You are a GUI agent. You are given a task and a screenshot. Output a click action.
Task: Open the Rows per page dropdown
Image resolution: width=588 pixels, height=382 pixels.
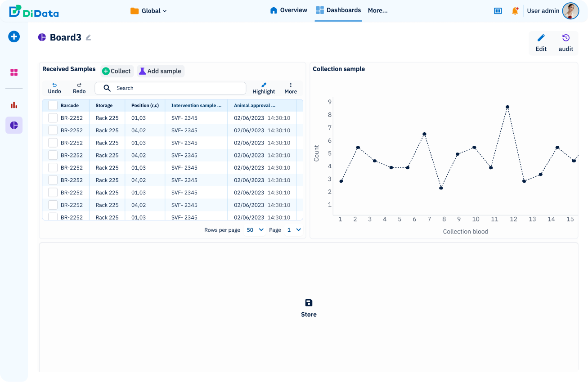pyautogui.click(x=255, y=230)
